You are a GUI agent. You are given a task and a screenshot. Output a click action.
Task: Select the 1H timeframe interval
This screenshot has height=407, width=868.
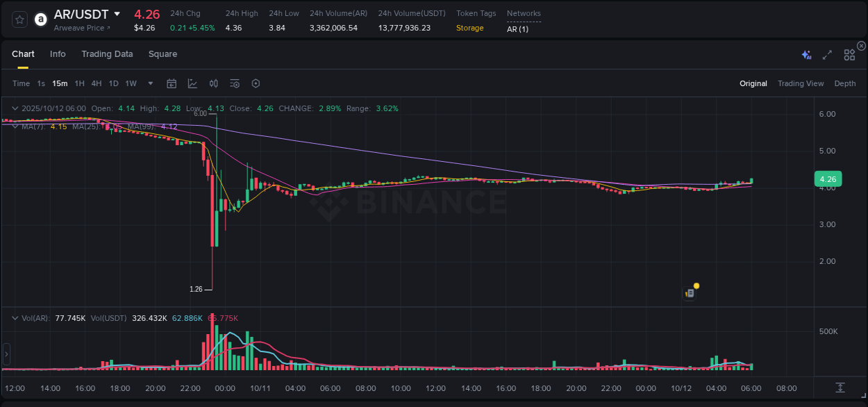(79, 83)
